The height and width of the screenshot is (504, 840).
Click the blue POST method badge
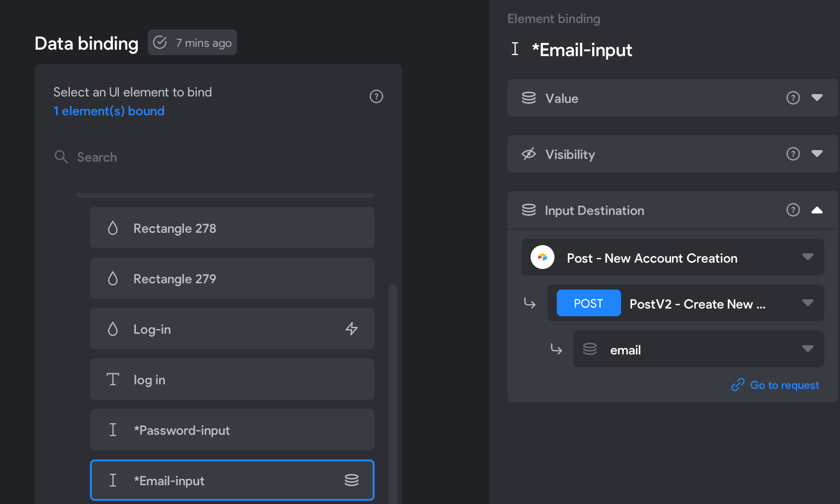[588, 303]
